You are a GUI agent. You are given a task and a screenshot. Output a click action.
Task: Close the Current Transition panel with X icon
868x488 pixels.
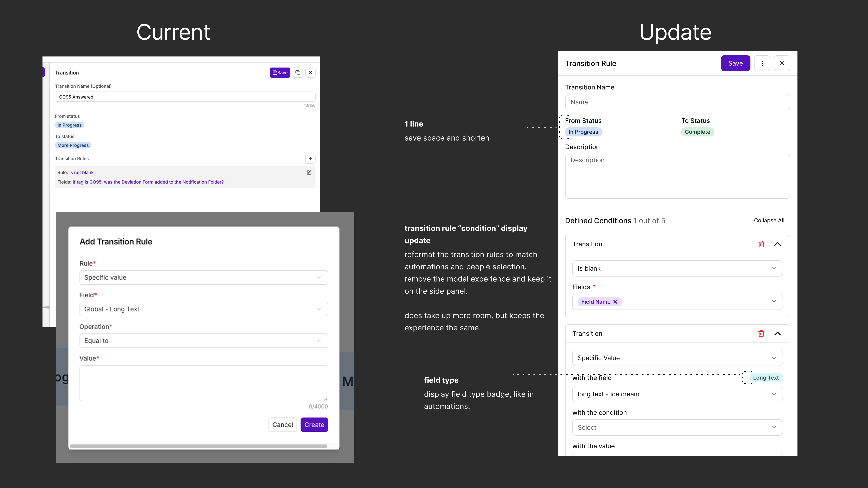coord(310,73)
